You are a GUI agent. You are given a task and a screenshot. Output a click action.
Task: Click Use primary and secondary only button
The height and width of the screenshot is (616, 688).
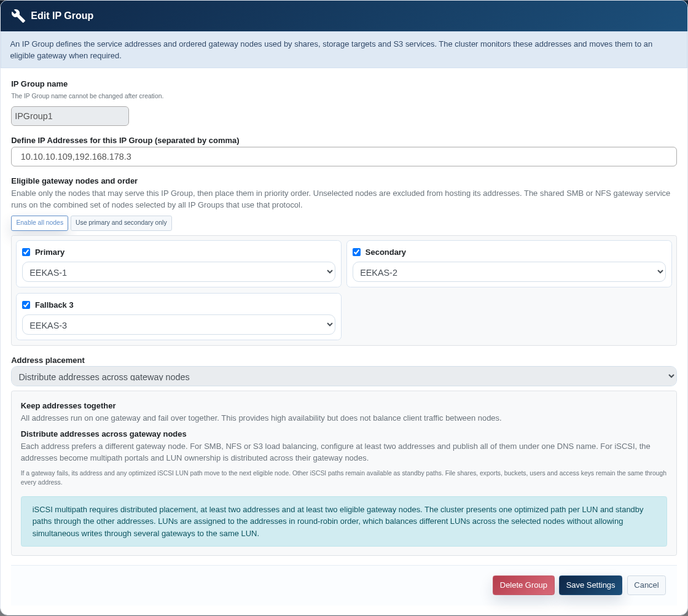[x=121, y=223]
